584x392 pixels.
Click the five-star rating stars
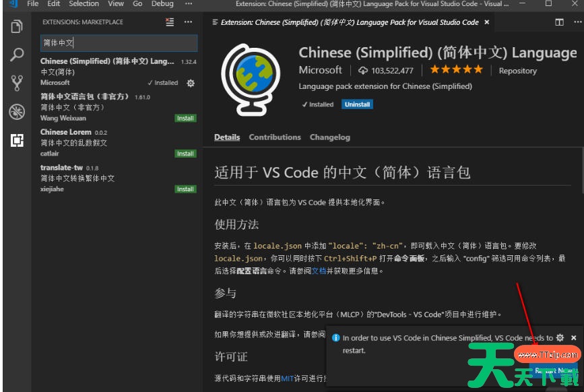point(455,69)
